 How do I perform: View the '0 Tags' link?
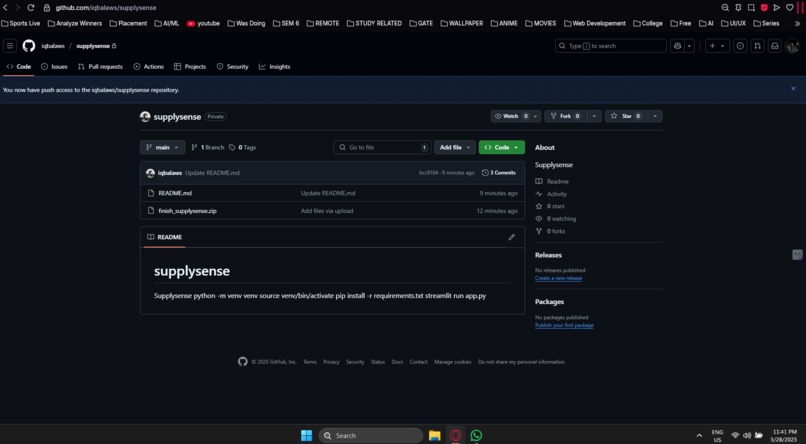(242, 147)
